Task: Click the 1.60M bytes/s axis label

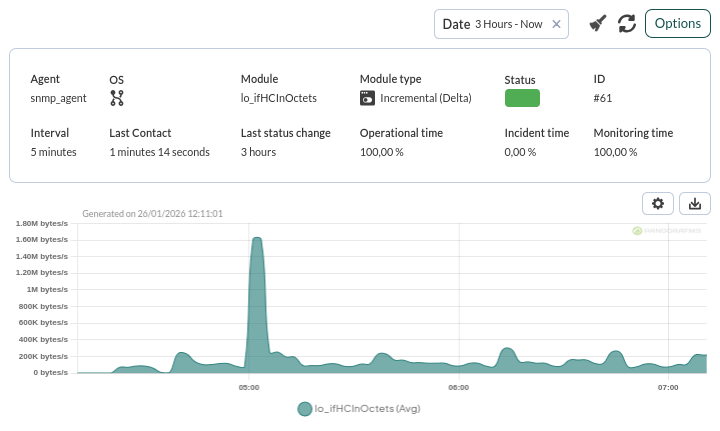Action: (x=42, y=240)
